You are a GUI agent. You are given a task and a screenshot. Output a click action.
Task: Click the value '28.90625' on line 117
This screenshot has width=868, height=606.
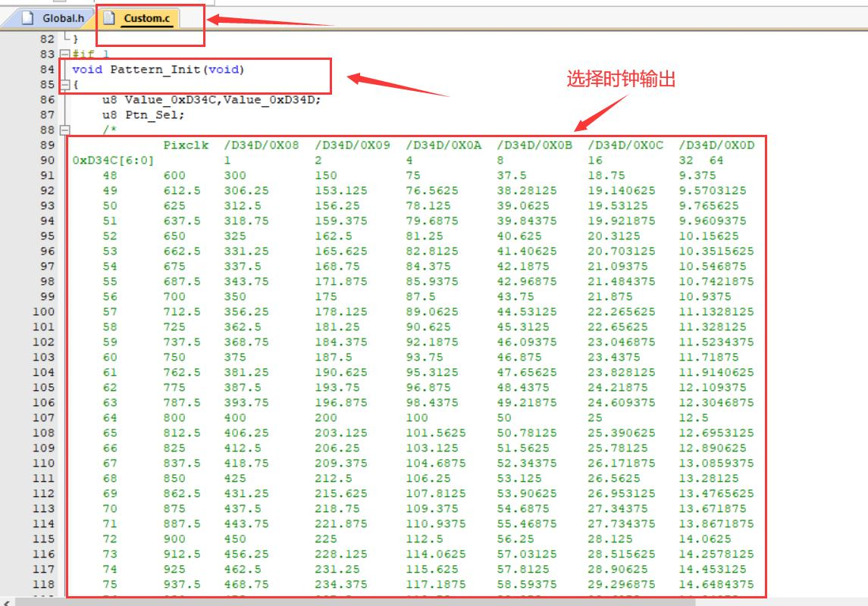coord(618,570)
